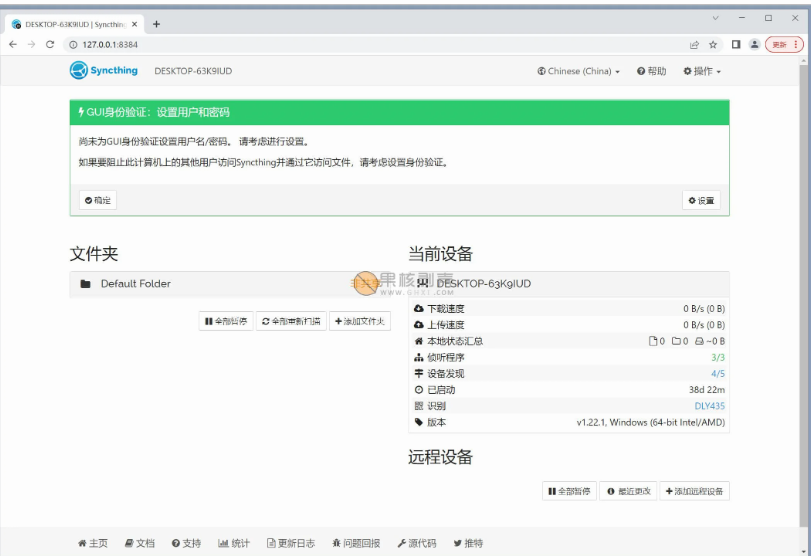The image size is (811, 556).
Task: Open the tab search chevron in title bar
Action: pyautogui.click(x=716, y=18)
